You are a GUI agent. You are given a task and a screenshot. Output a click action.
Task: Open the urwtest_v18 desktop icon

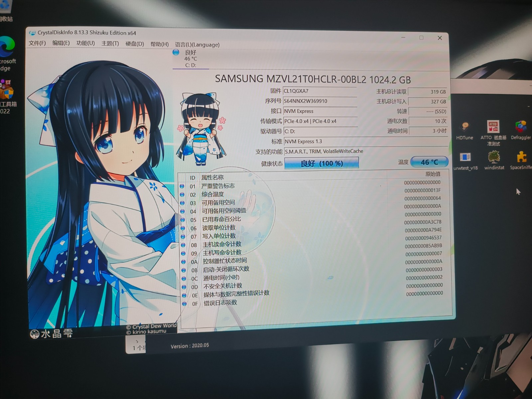tap(465, 161)
